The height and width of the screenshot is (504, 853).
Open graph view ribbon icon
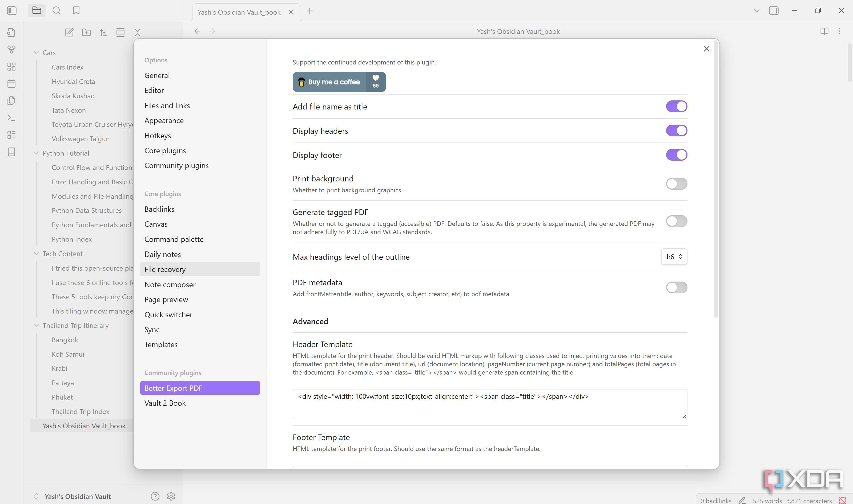pyautogui.click(x=11, y=50)
